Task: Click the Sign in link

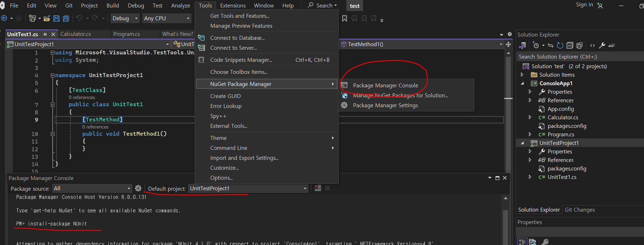Action: [584, 5]
